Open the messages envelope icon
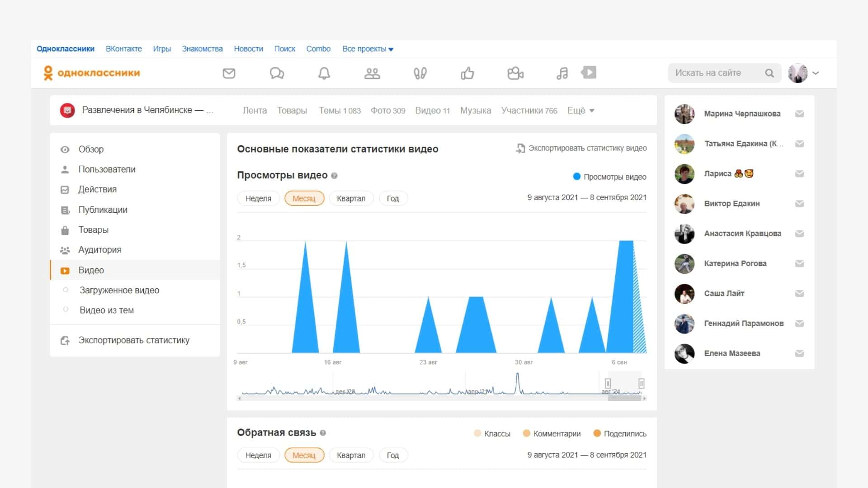868x488 pixels. 229,73
